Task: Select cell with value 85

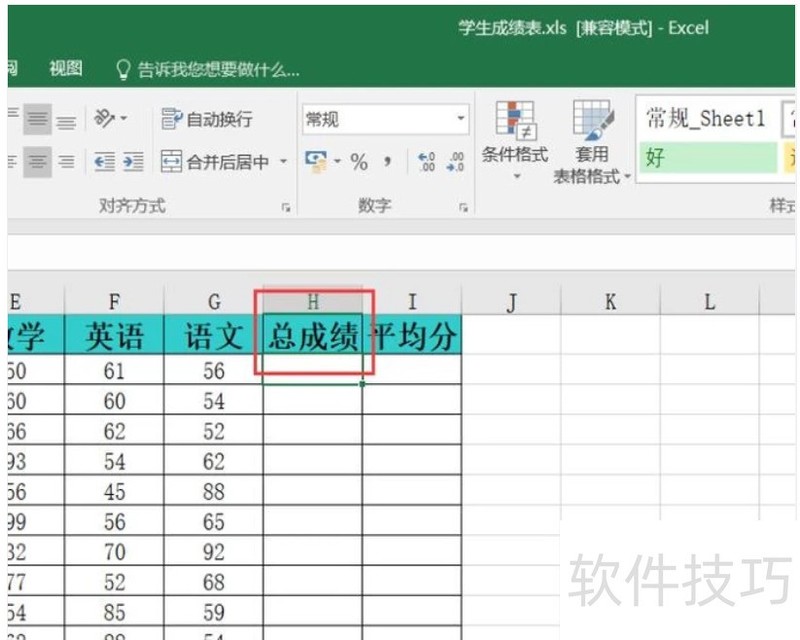Action: [114, 611]
